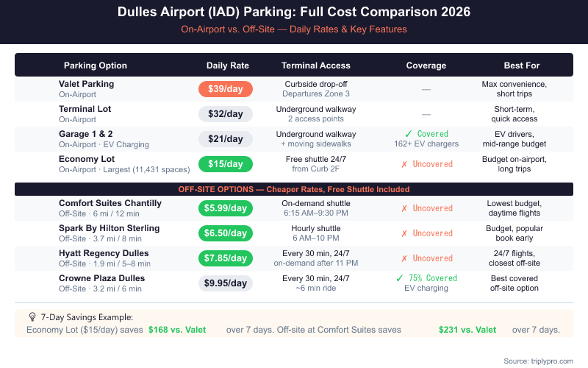This screenshot has height=368, width=588.
Task: Click the Coverage column header
Action: tap(426, 66)
